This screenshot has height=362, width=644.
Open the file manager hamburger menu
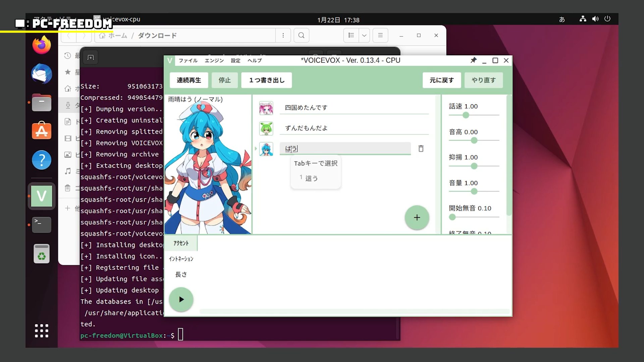pyautogui.click(x=380, y=36)
